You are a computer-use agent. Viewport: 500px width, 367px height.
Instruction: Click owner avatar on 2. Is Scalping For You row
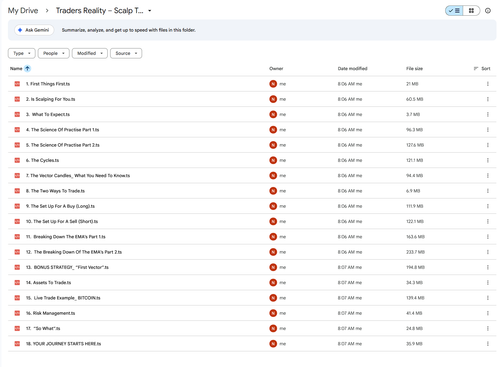273,99
